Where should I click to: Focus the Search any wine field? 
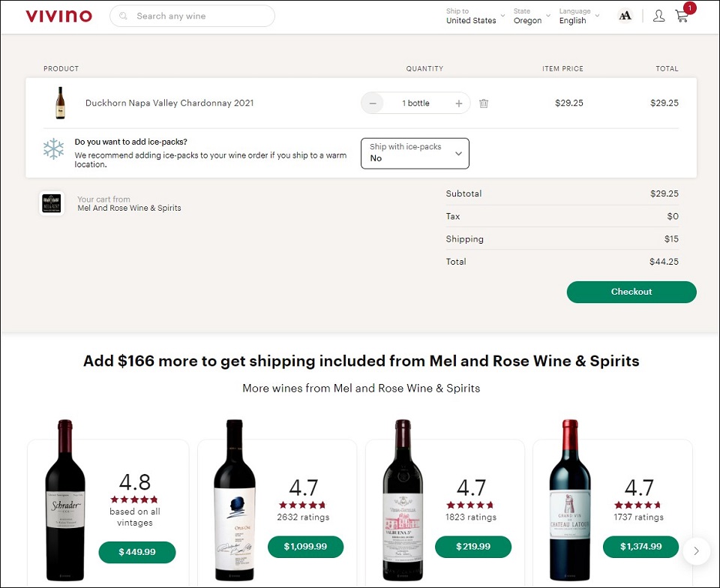pyautogui.click(x=193, y=16)
